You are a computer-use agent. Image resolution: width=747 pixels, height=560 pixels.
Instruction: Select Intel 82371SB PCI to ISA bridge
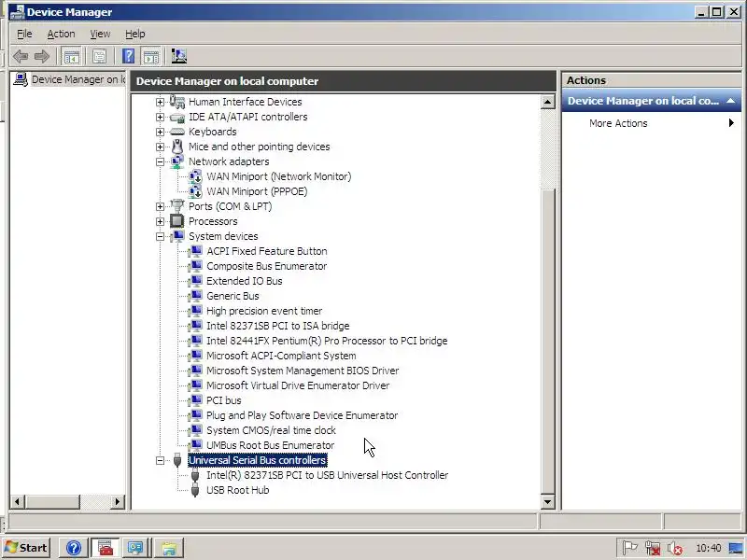[x=277, y=326]
